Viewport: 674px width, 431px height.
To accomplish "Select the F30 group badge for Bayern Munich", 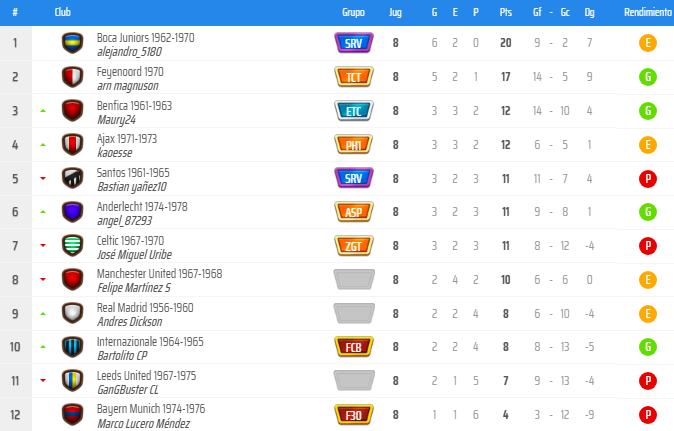I will point(354,415).
